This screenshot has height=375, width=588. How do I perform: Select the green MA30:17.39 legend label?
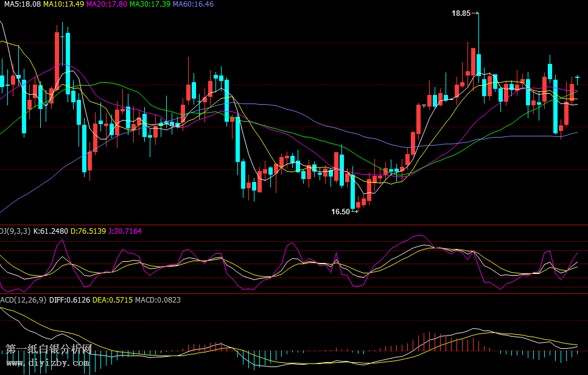pyautogui.click(x=150, y=4)
